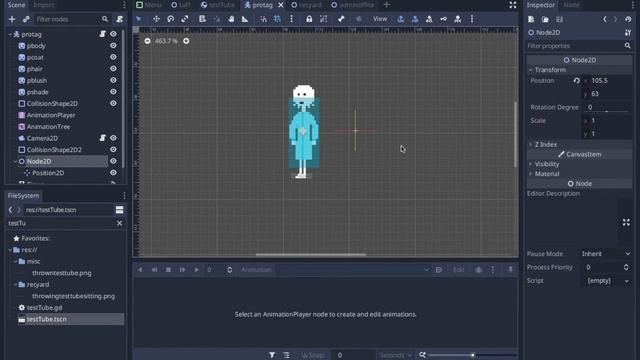Open the script attached to protag
The height and width of the screenshot is (360, 640).
point(102,34)
